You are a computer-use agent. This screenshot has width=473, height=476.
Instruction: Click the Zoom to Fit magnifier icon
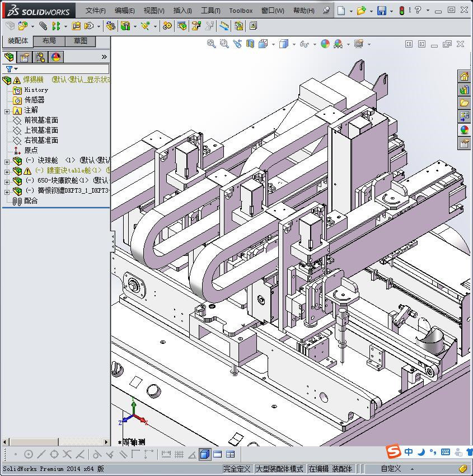[211, 44]
